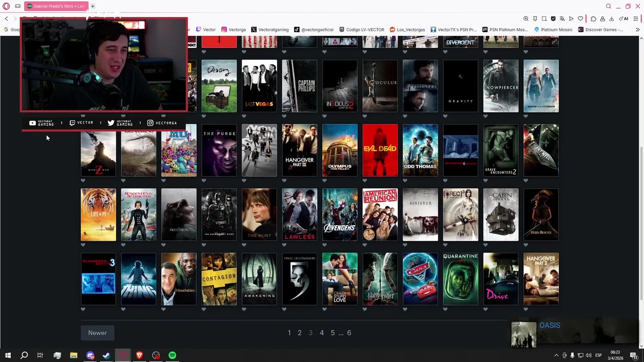This screenshot has width=644, height=362.
Task: Go to page 5 of films
Action: (333, 333)
